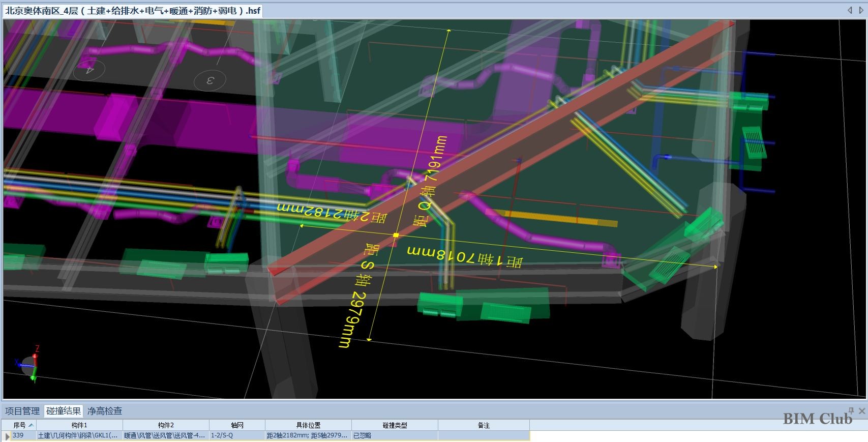Image resolution: width=868 pixels, height=442 pixels.
Task: Click the empty 备注 cell of row 339
Action: pos(484,435)
